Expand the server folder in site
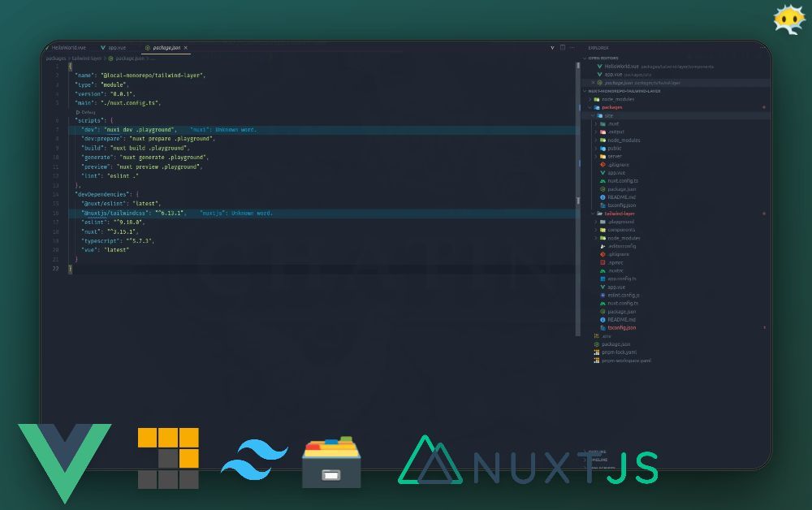The height and width of the screenshot is (510, 812). [595, 157]
